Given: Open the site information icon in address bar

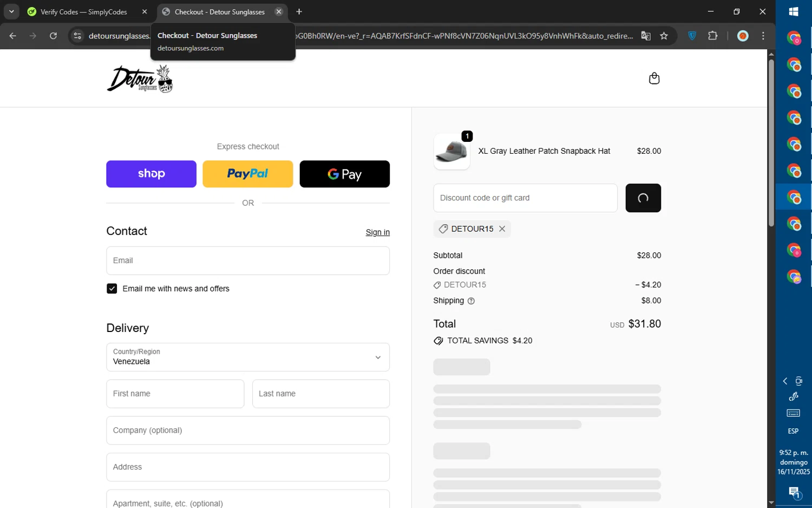Looking at the screenshot, I should (77, 36).
